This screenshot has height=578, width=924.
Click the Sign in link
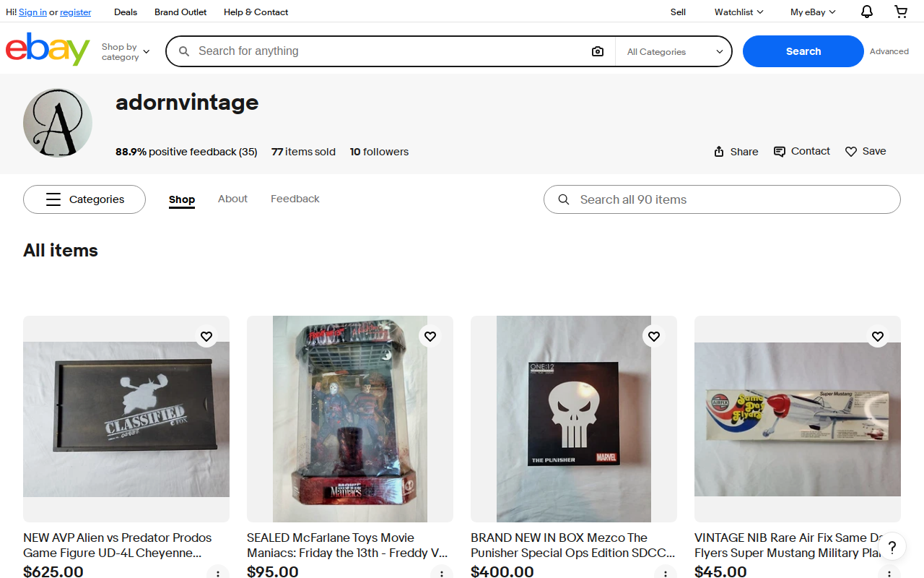(32, 12)
